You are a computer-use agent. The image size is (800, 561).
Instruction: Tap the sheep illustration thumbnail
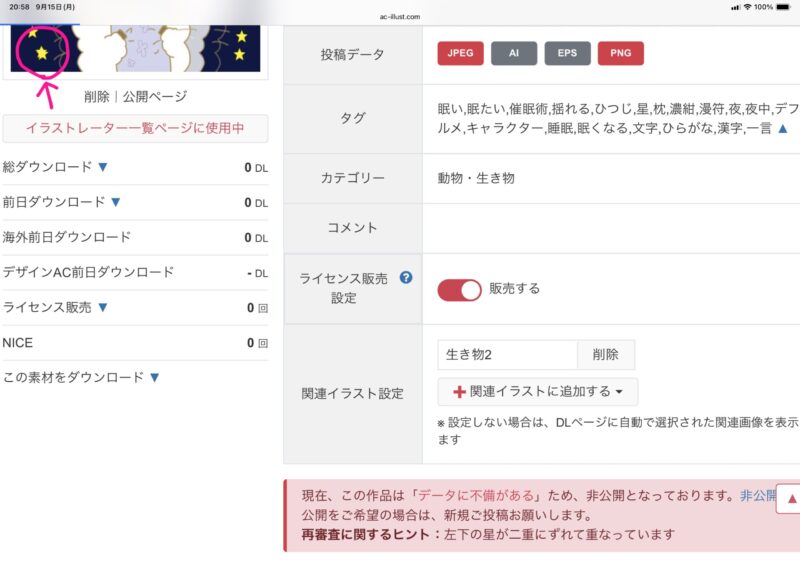click(135, 40)
